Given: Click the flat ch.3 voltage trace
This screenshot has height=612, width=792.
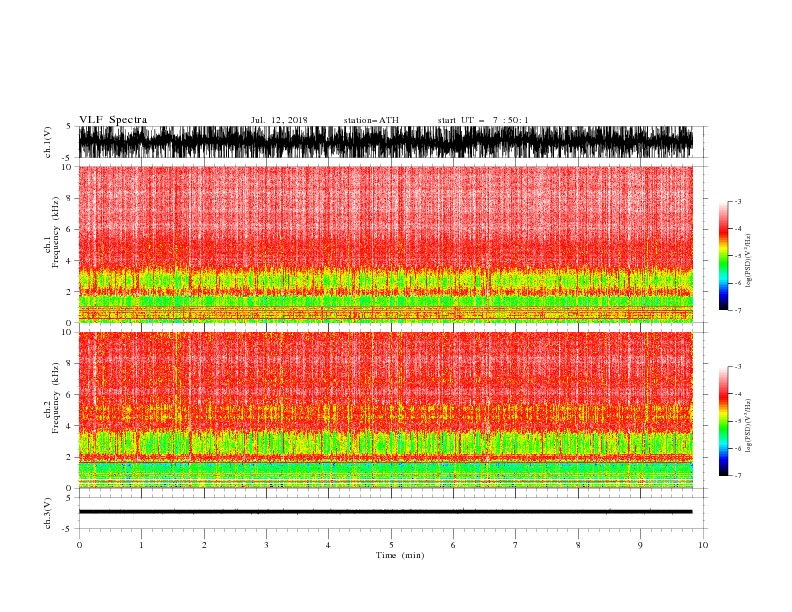Looking at the screenshot, I should [x=385, y=512].
